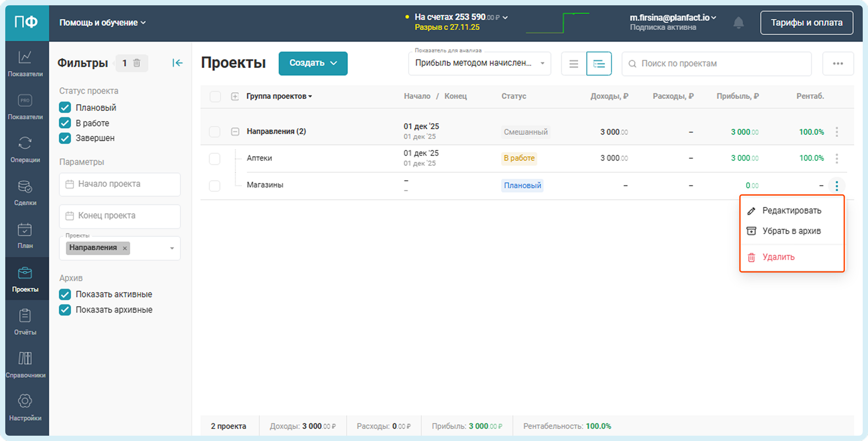The width and height of the screenshot is (868, 441).
Task: Clear filters with trash icon
Action: click(137, 63)
